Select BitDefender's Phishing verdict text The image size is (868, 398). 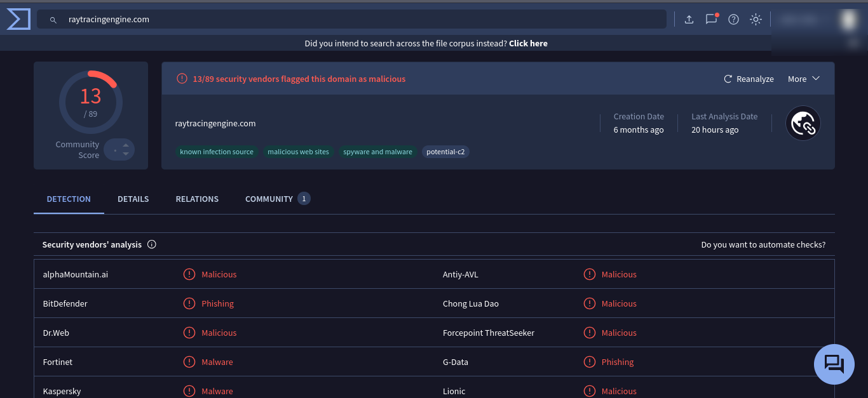point(217,303)
